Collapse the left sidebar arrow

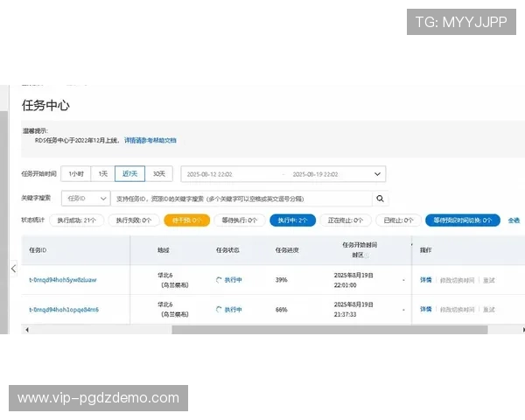(x=13, y=269)
